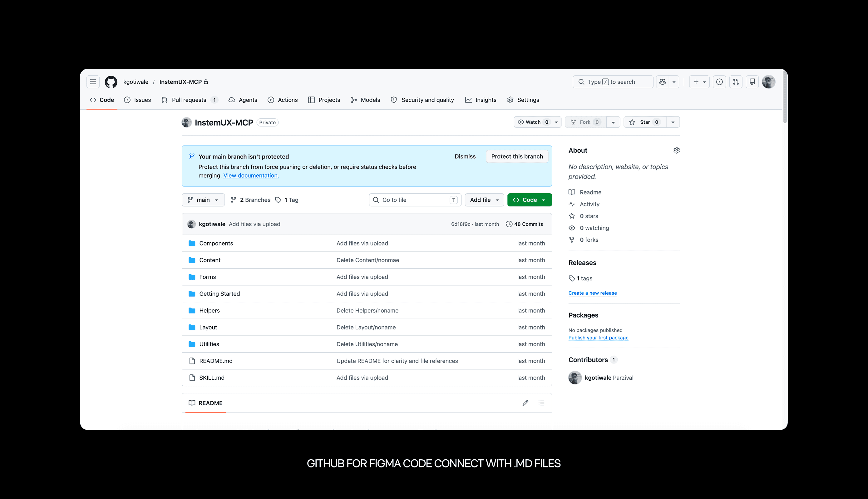This screenshot has height=499, width=868.
Task: Edit the README with the pencil icon
Action: pyautogui.click(x=525, y=403)
